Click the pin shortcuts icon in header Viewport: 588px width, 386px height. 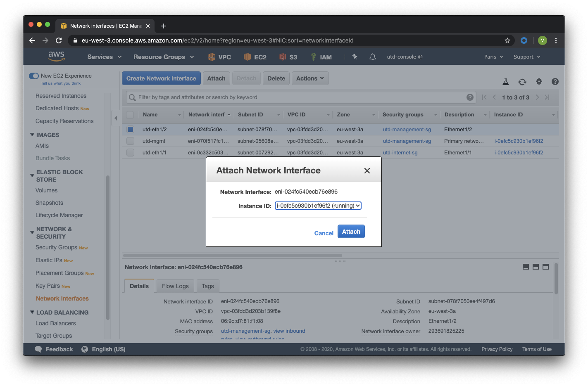coord(355,57)
